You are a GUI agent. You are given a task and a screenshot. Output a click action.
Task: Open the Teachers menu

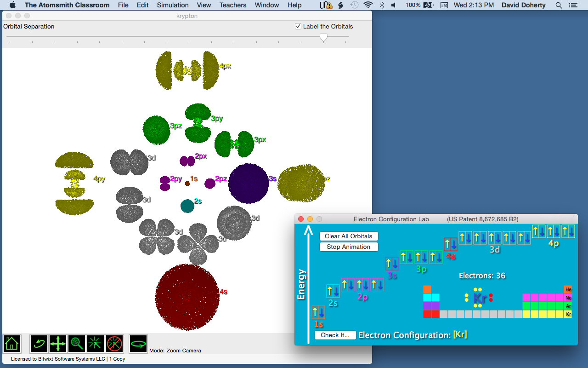click(x=232, y=5)
